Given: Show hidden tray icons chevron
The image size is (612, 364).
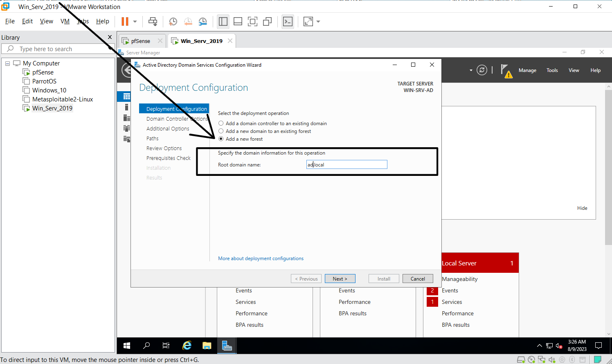Looking at the screenshot, I should pos(540,346).
